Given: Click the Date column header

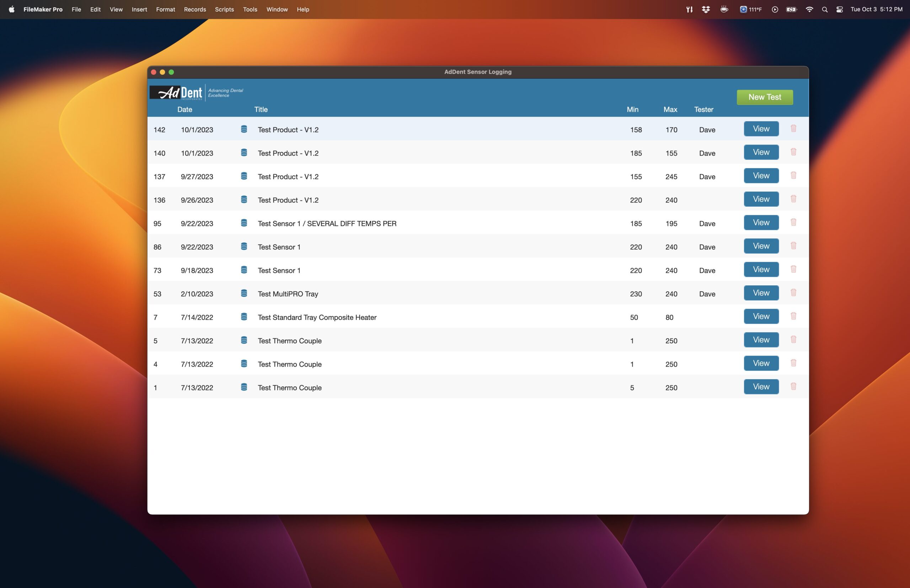Looking at the screenshot, I should tap(184, 109).
